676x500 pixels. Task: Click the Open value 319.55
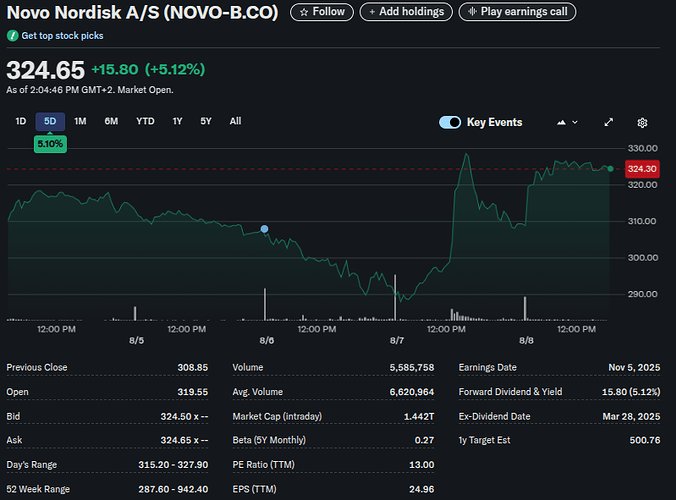[193, 392]
